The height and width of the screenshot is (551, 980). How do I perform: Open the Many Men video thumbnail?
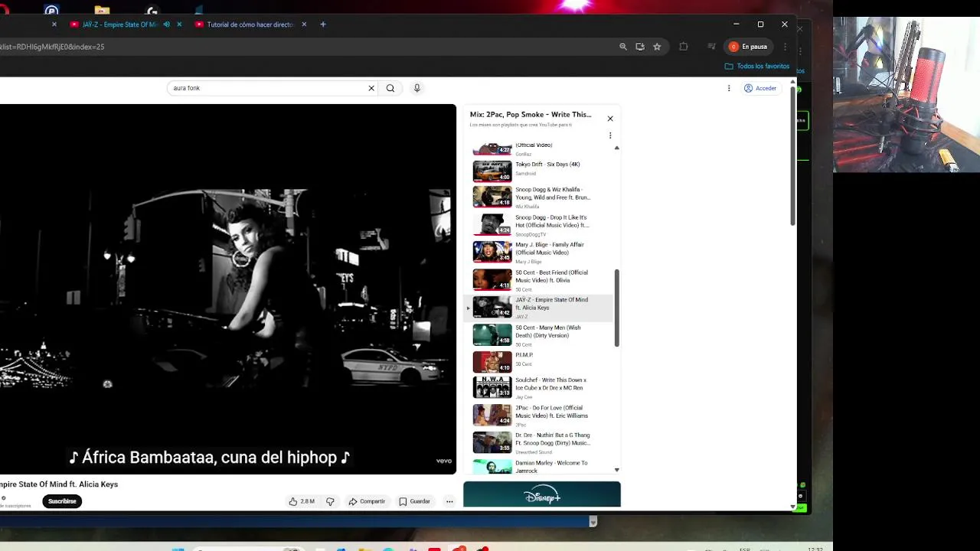(492, 334)
